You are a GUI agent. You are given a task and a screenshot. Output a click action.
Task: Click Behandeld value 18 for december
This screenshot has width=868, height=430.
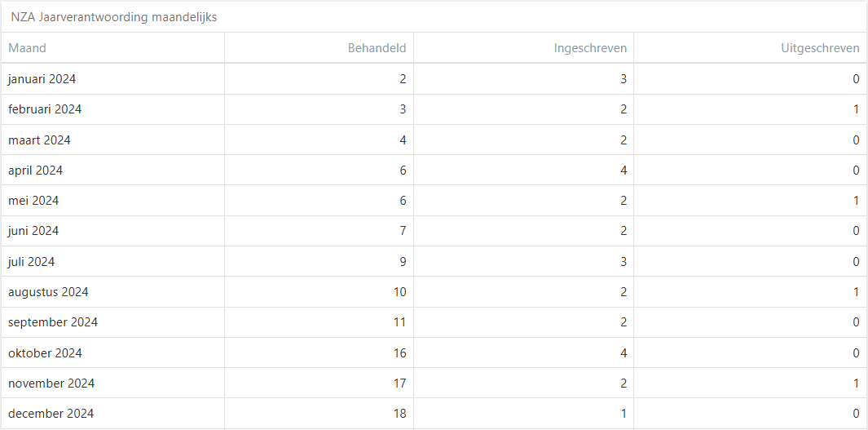399,414
